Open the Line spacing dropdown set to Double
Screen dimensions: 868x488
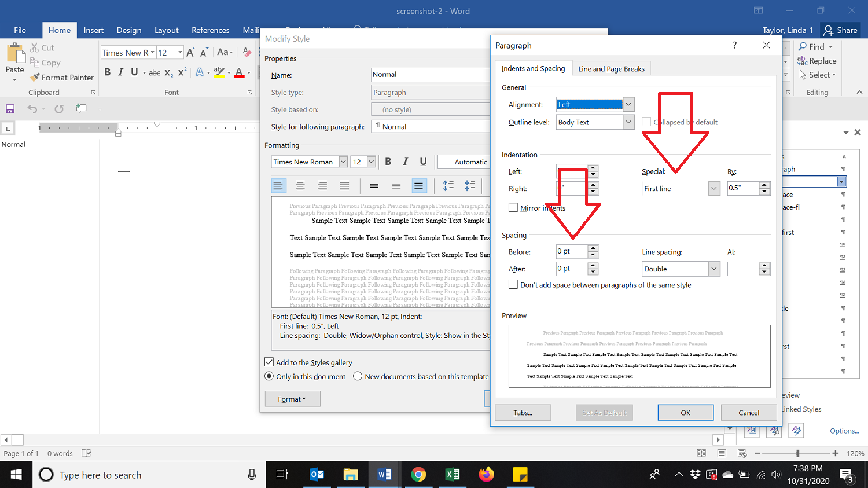[x=713, y=269]
